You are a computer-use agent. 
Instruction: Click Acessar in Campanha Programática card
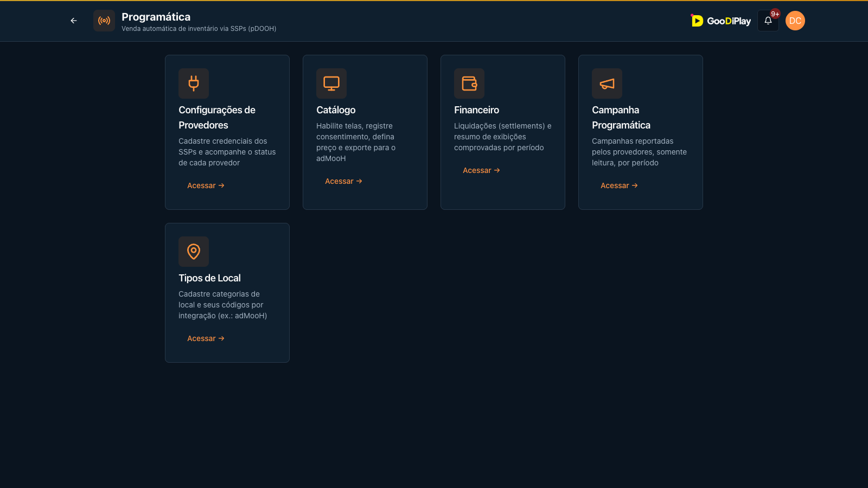point(619,185)
